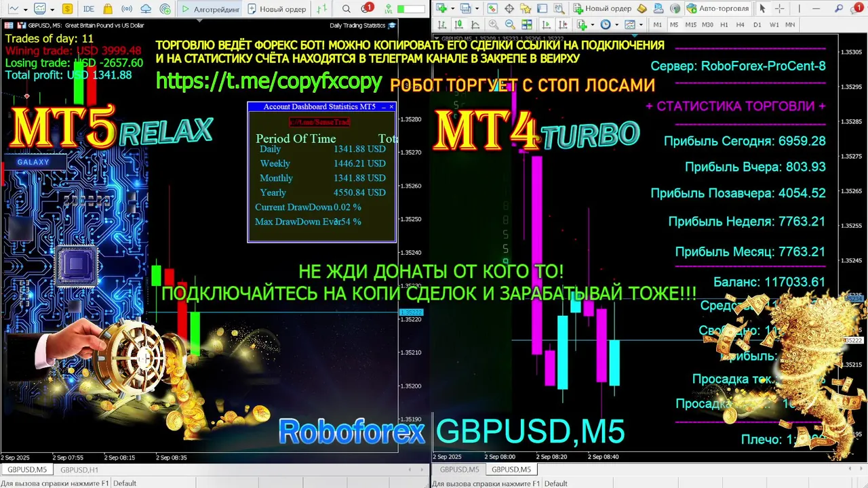Draw horizontal line tool in MT4
The image size is (868, 488).
[x=816, y=9]
